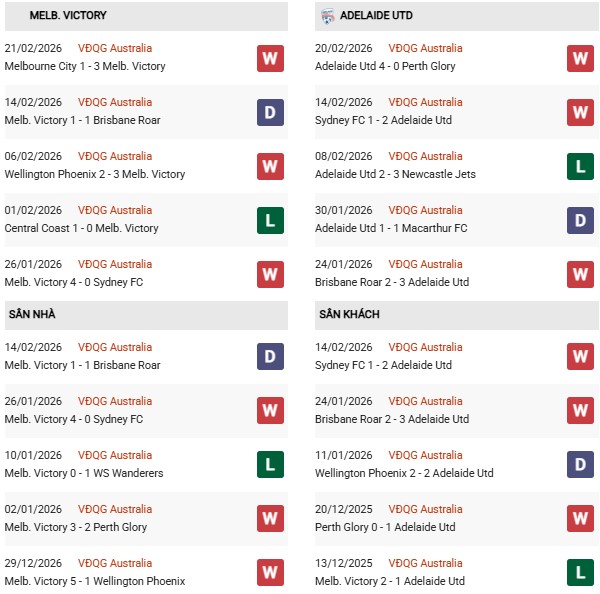Open the Wellington Phoenix 2 - 3 Melb. Victory match
The height and width of the screenshot is (594, 600).
(95, 174)
